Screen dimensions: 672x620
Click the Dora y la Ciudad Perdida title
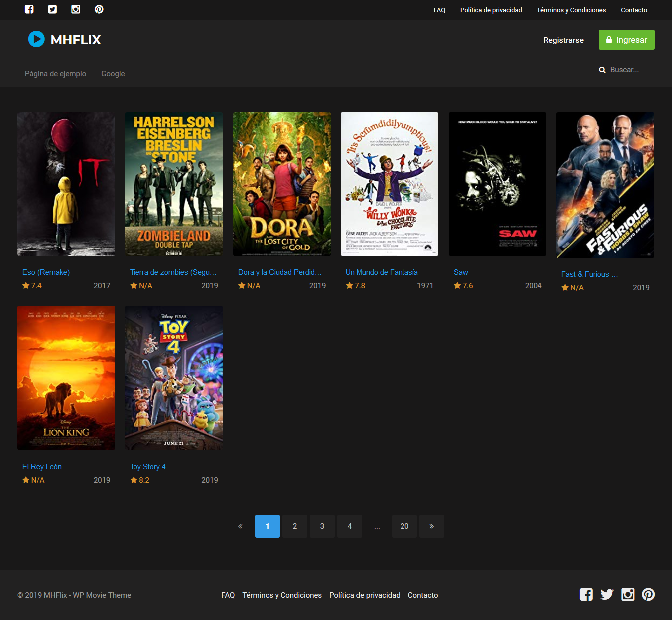tap(280, 272)
